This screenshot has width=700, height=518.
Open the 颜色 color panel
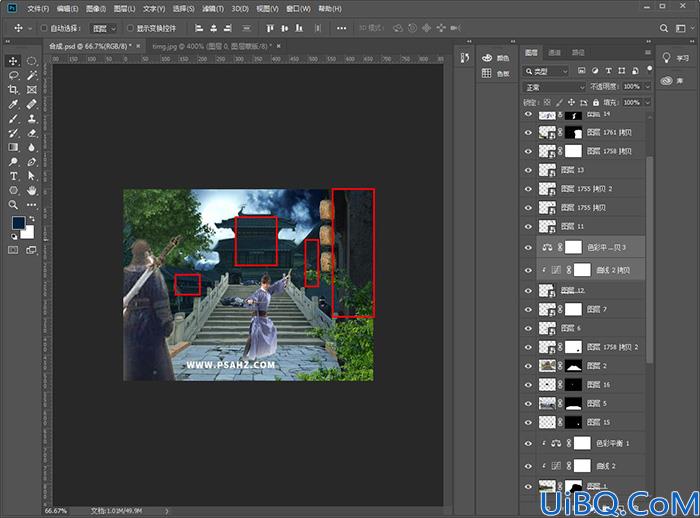coord(496,58)
